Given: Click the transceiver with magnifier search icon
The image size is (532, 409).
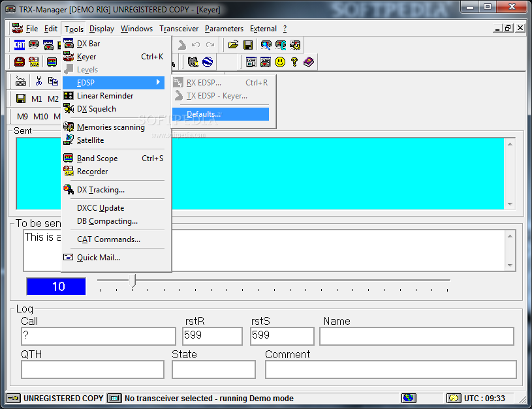Looking at the screenshot, I should pos(266,45).
